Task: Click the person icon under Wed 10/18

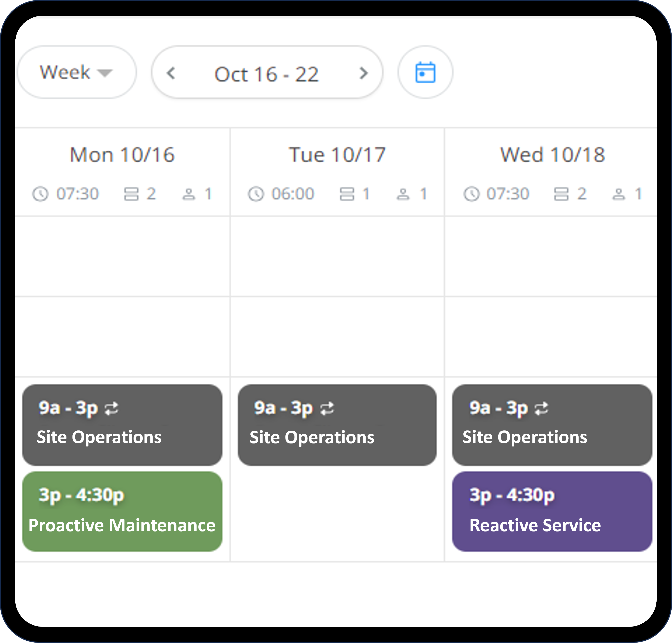Action: (x=619, y=194)
